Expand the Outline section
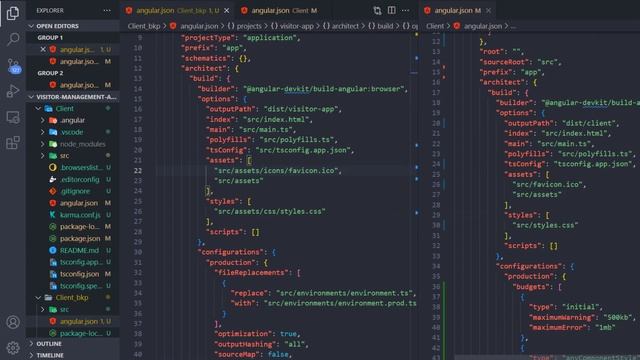 click(x=73, y=344)
